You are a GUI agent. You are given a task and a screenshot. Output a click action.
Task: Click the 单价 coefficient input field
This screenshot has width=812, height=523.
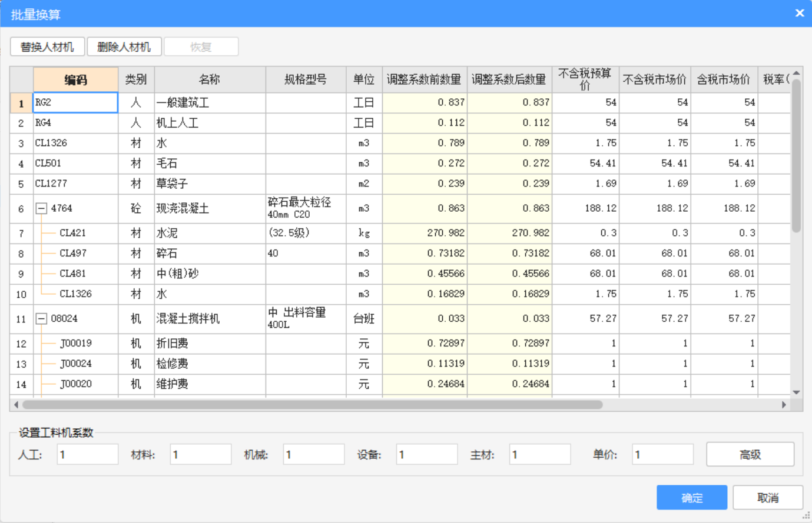click(662, 455)
